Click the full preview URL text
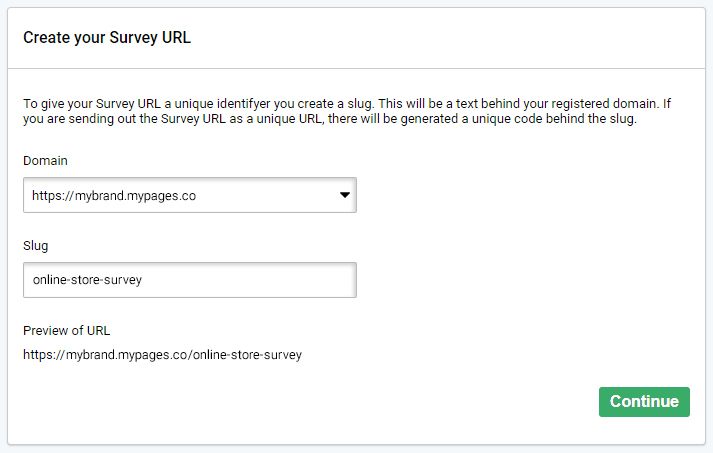The height and width of the screenshot is (453, 713). (162, 354)
